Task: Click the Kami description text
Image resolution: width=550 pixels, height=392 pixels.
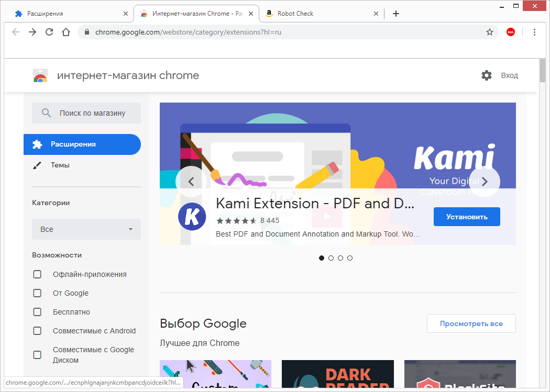Action: (318, 234)
